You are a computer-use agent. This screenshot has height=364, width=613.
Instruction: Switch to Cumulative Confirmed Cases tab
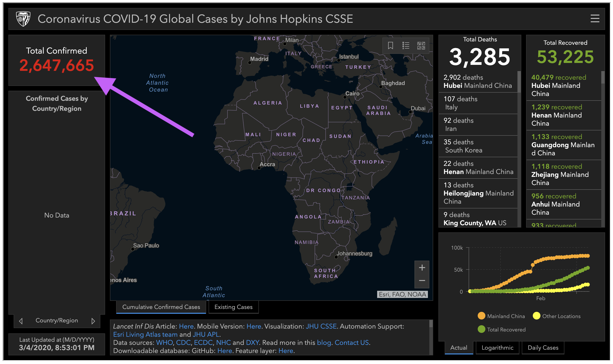click(x=161, y=307)
